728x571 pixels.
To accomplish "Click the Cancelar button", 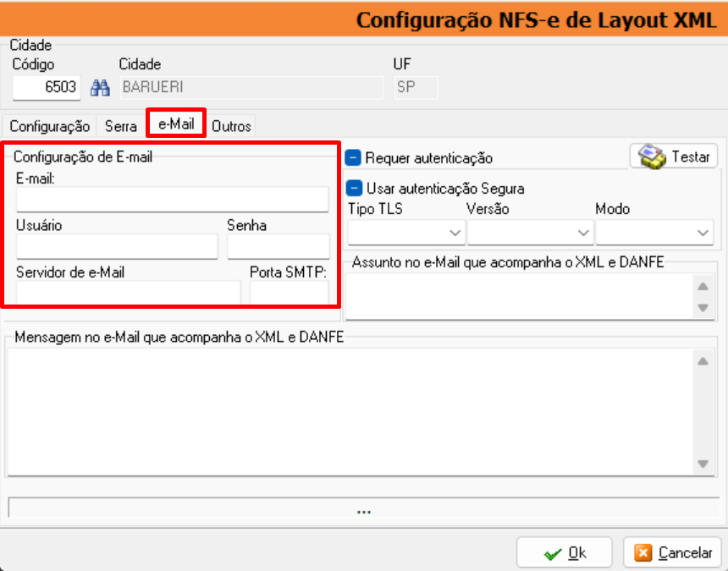I will coord(673,552).
